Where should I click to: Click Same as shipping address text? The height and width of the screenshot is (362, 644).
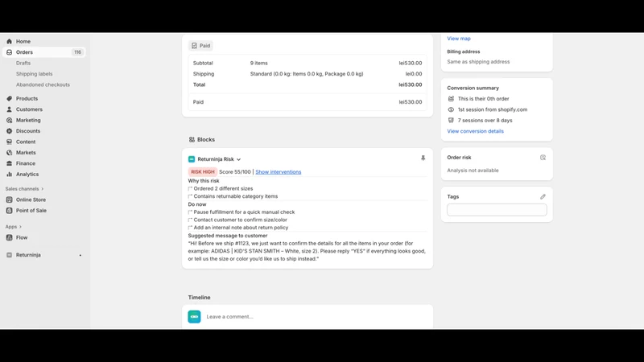coord(478,62)
